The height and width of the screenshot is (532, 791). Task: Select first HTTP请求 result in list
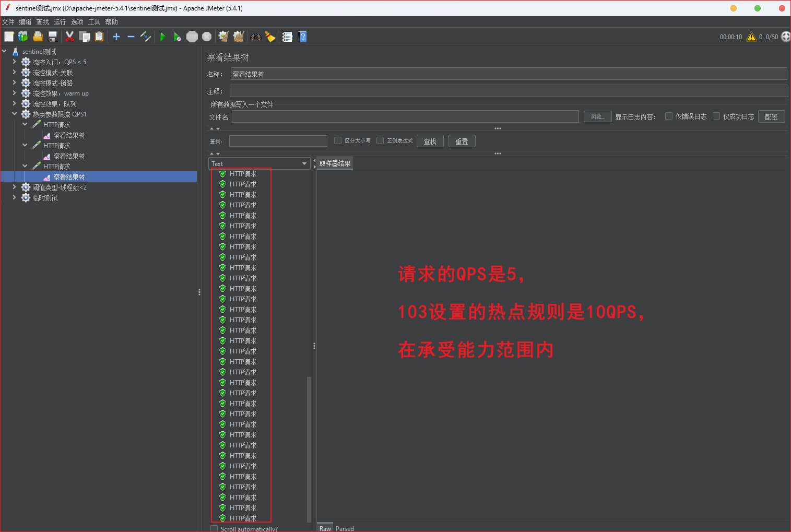tap(243, 174)
